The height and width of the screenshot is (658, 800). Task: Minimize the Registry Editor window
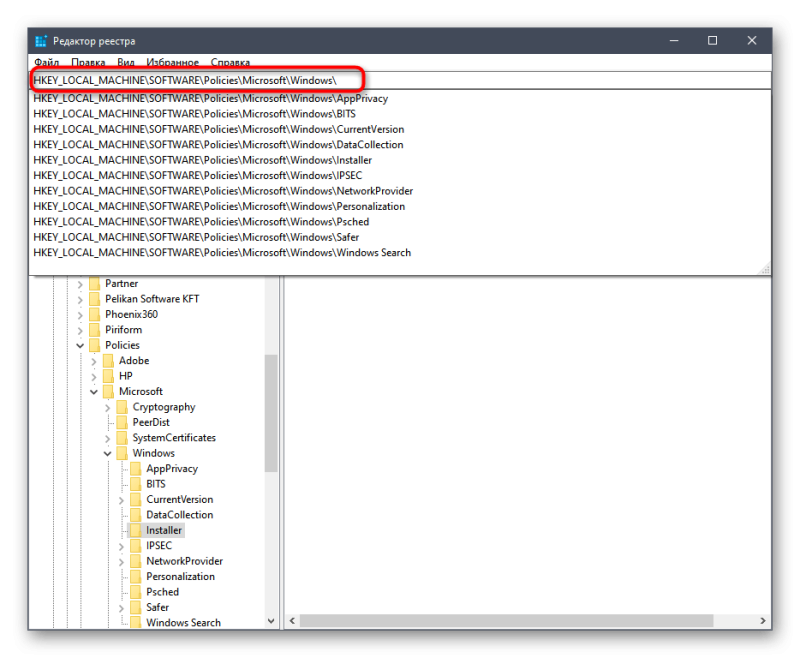coord(674,41)
